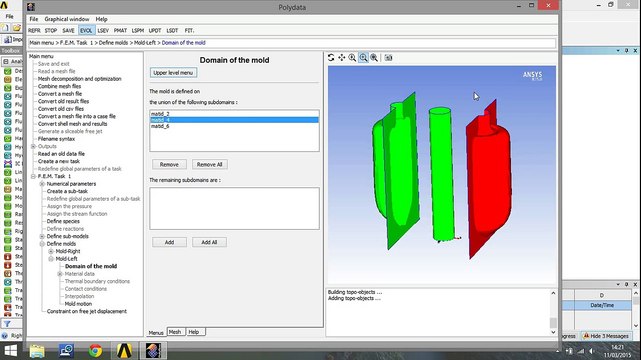The image size is (641, 360).
Task: Click the snapshot camera icon in the viewer
Action: [388, 58]
